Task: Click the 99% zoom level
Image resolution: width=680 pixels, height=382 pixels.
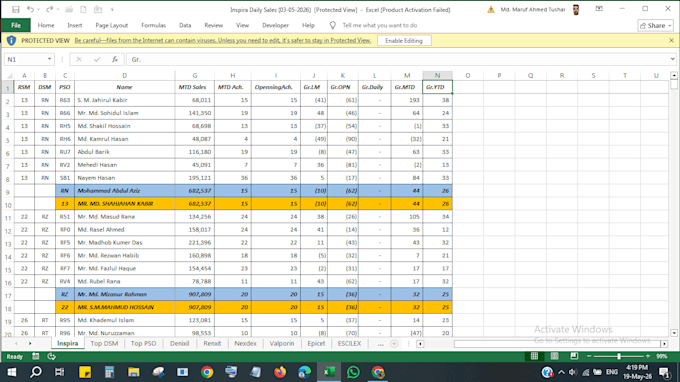Action: (x=662, y=356)
